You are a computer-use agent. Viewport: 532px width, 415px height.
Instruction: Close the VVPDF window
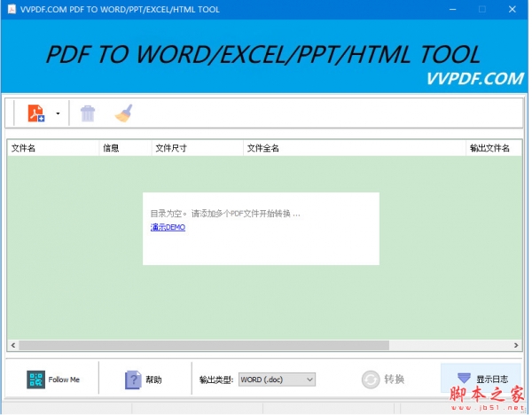pos(512,10)
